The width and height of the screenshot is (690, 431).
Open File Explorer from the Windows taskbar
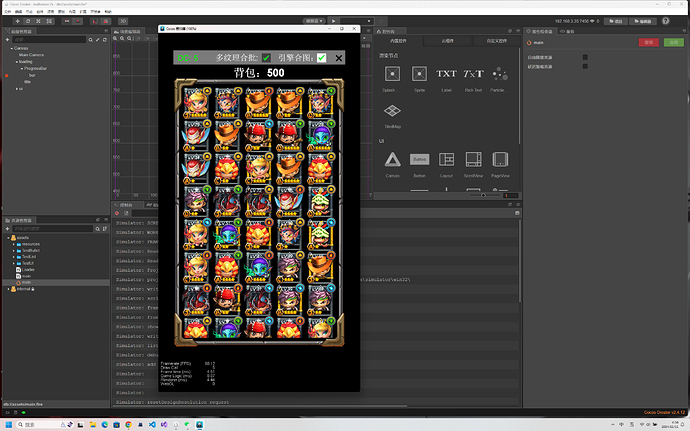(93, 425)
